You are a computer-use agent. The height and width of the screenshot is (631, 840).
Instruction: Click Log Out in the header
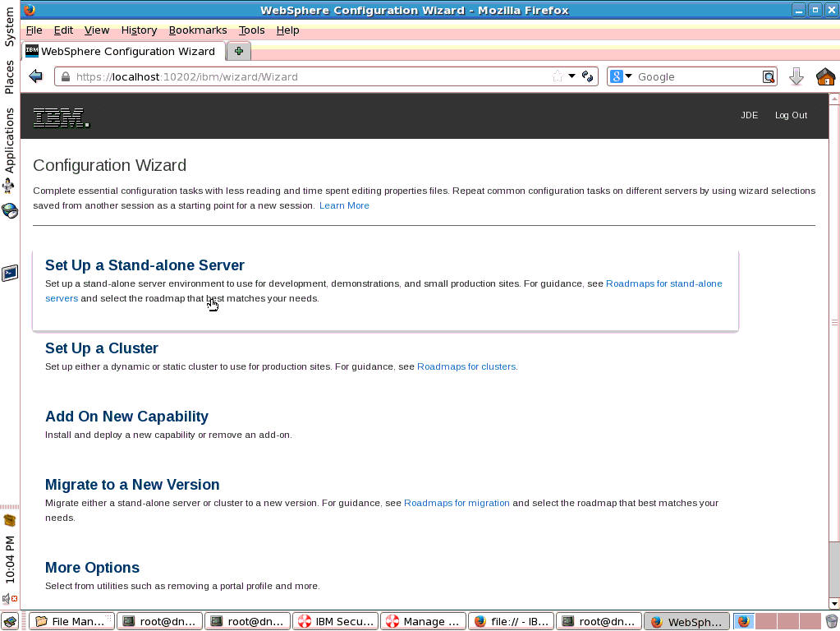click(x=791, y=115)
